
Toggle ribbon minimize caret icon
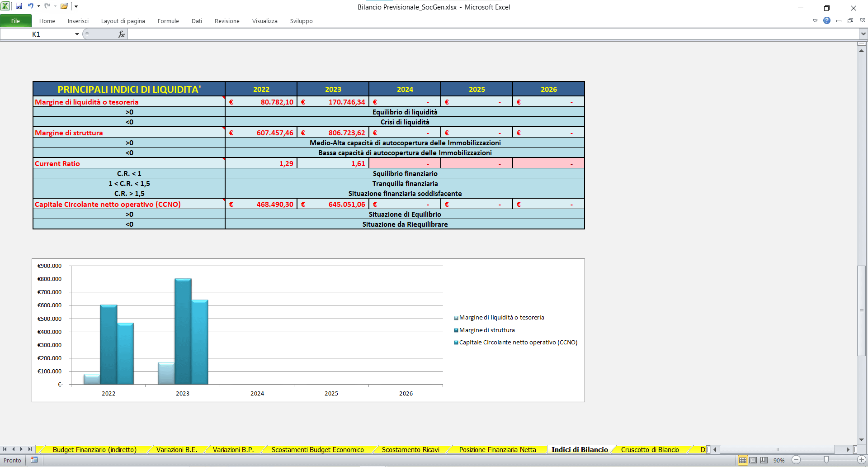coord(815,21)
